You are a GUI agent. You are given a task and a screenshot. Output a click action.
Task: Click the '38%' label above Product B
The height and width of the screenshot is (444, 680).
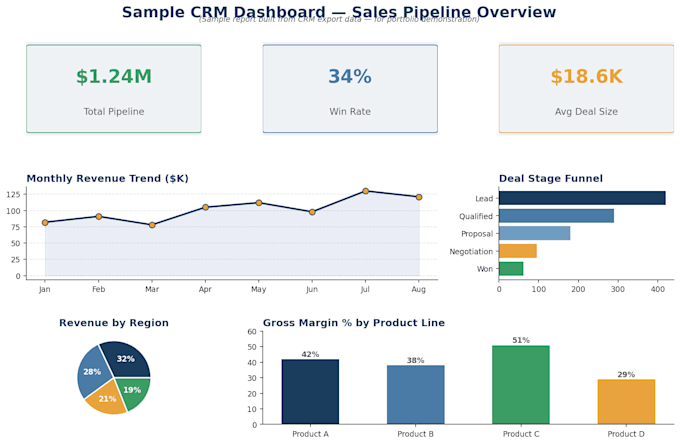[415, 360]
